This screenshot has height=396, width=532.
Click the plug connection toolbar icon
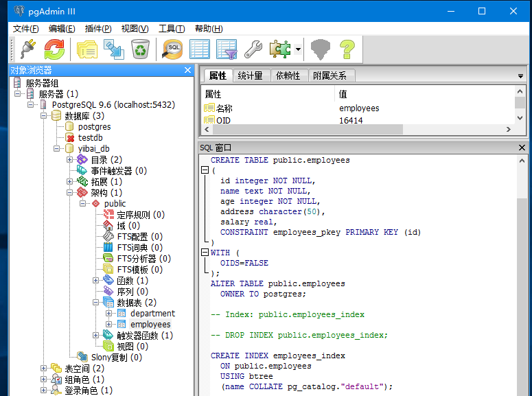pyautogui.click(x=28, y=49)
